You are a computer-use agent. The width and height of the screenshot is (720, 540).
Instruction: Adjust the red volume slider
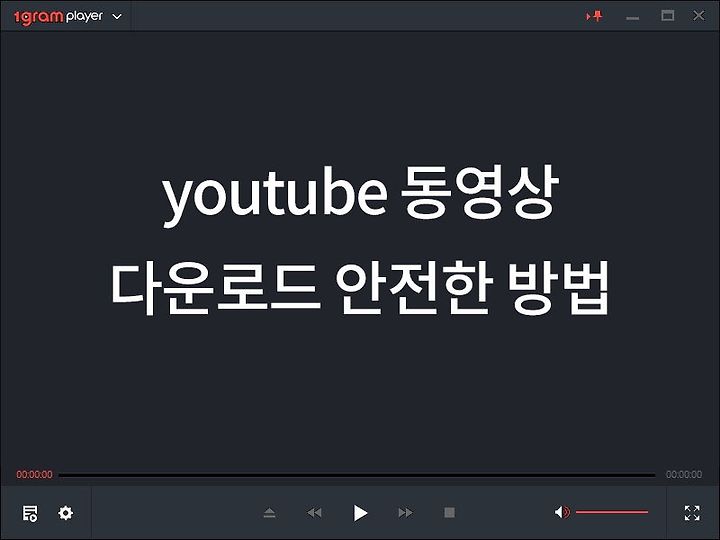point(612,512)
